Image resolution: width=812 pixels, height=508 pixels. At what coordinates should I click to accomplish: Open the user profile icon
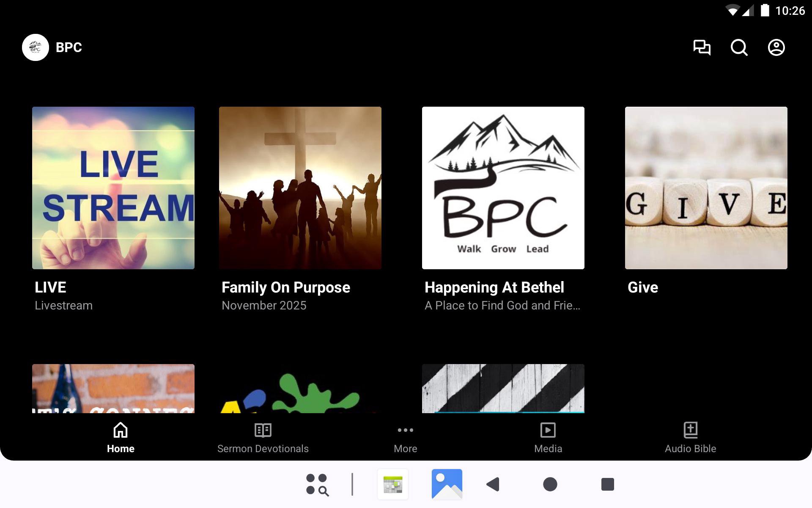[x=776, y=47]
